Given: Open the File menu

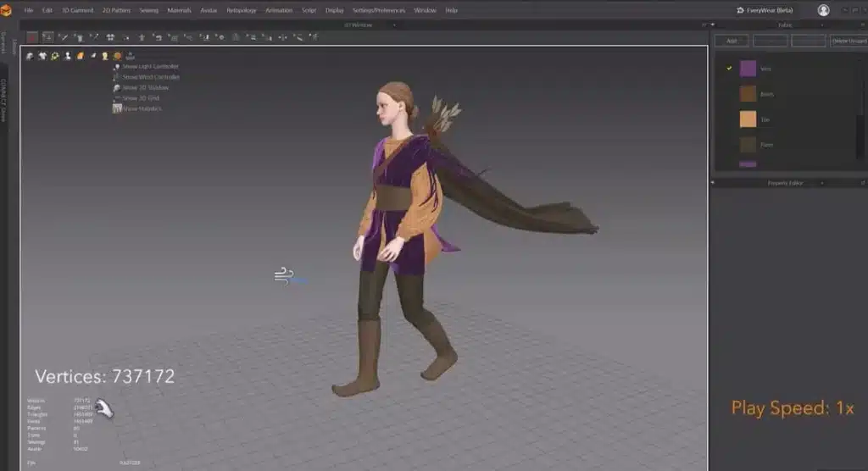Looking at the screenshot, I should 29,10.
